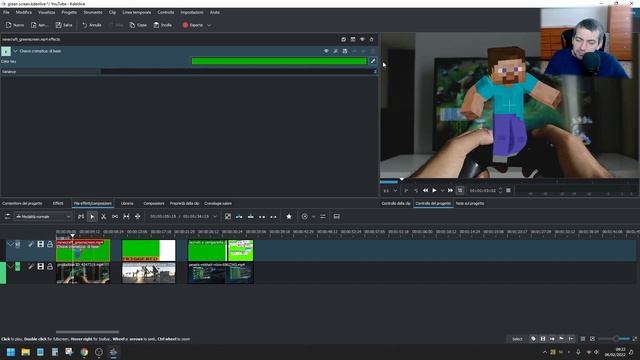Switch to Controllo della clip tab
The height and width of the screenshot is (360, 640).
point(396,203)
